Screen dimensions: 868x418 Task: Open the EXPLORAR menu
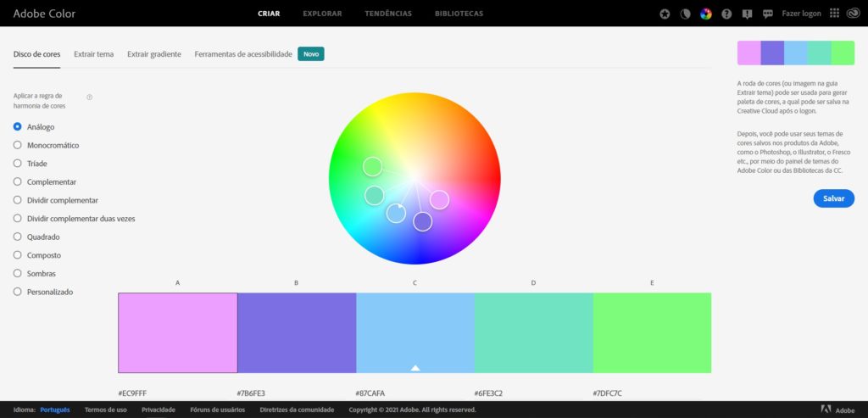pos(322,14)
